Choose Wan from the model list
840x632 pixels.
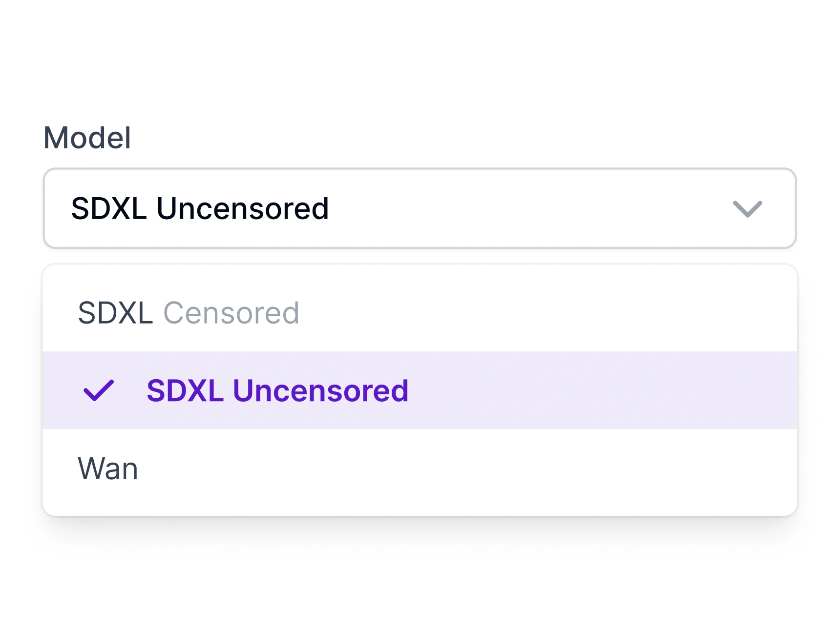click(x=108, y=469)
